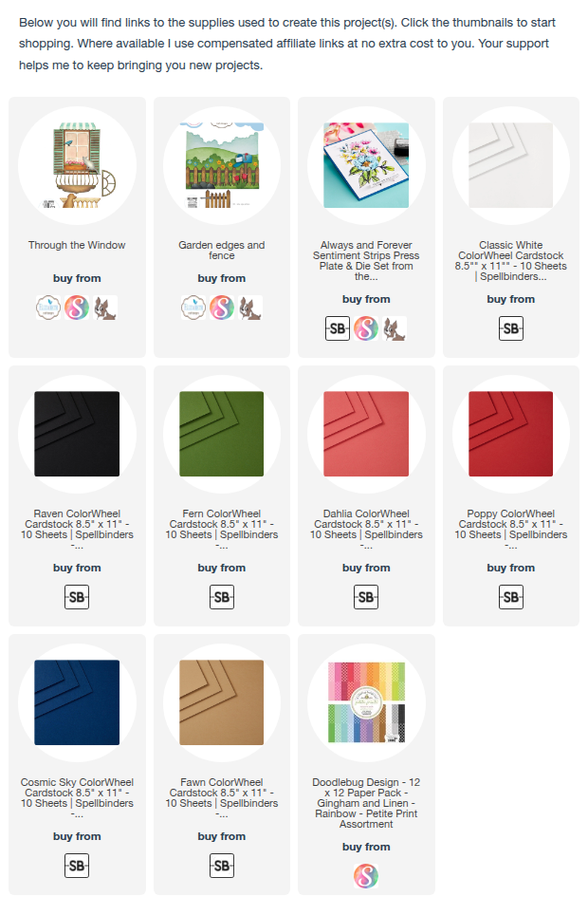Click the Always and Forever Sentiment Strips title
This screenshot has width=588, height=915.
coord(366,261)
